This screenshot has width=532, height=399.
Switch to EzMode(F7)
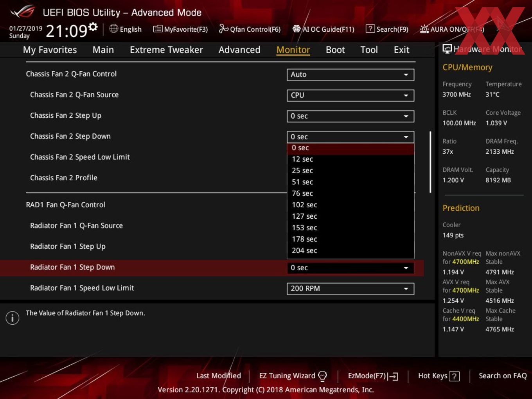click(x=373, y=376)
